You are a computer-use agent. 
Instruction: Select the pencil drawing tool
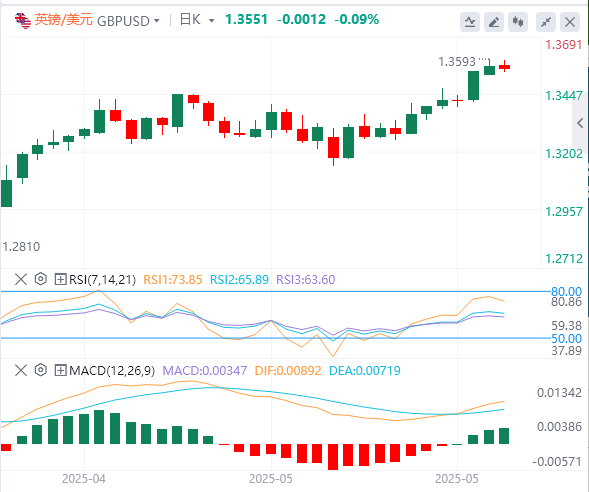click(x=494, y=22)
